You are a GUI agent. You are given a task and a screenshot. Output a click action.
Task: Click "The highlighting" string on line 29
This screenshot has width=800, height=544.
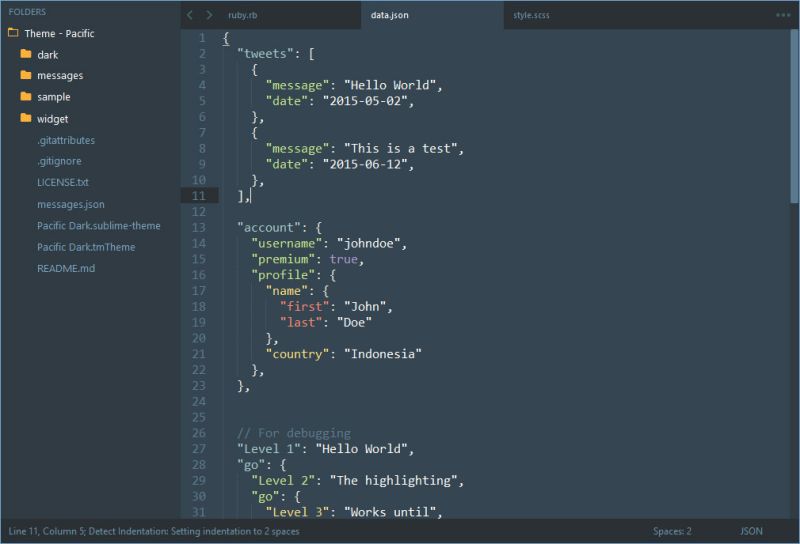393,481
